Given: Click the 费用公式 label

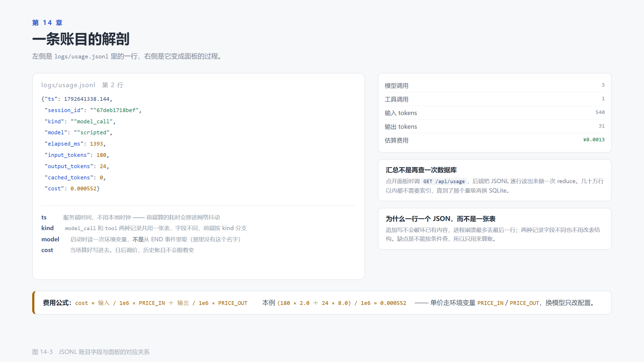Looking at the screenshot, I should pos(57,303).
